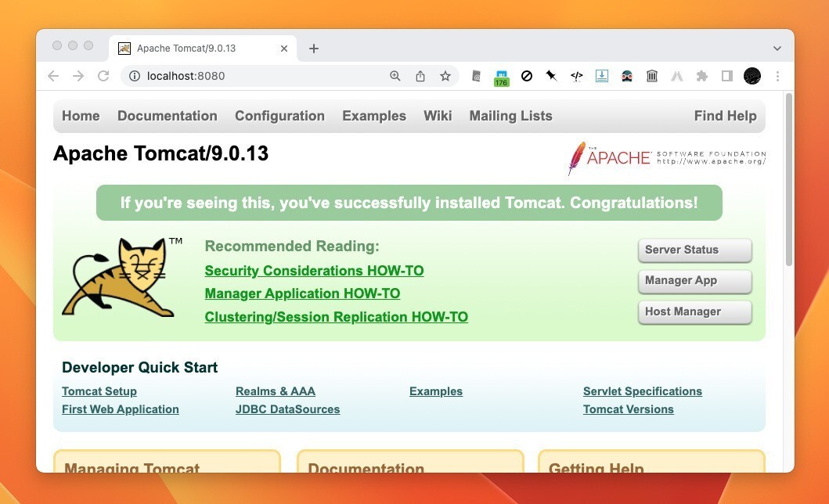Open Wiki in Tomcat navigation bar
829x504 pixels.
438,116
